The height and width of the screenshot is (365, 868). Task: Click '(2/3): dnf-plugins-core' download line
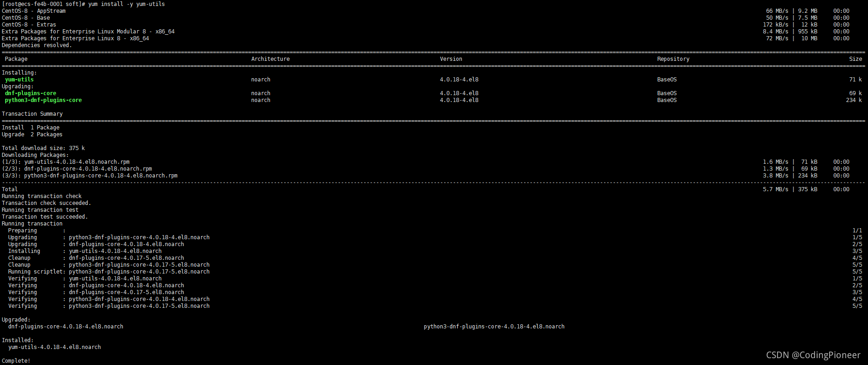coord(77,169)
